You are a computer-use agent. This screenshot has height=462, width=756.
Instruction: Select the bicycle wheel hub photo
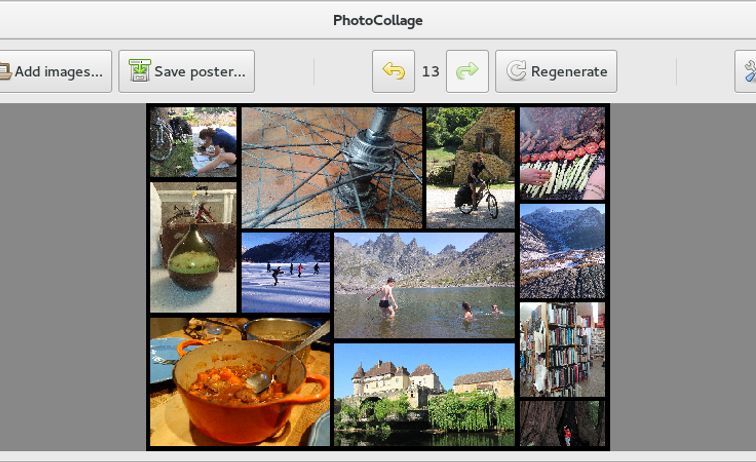click(331, 167)
